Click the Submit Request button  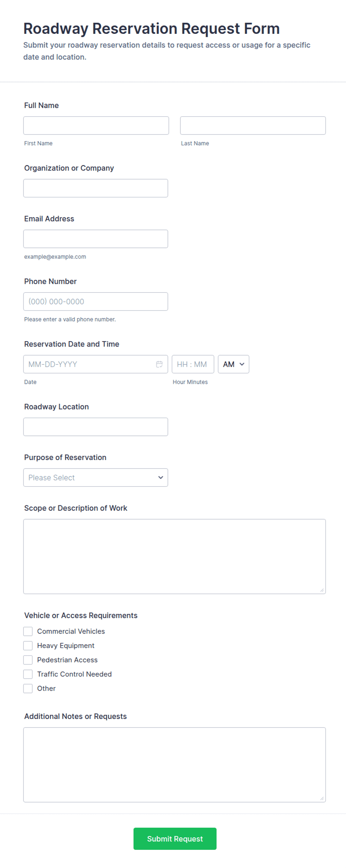[x=175, y=839]
